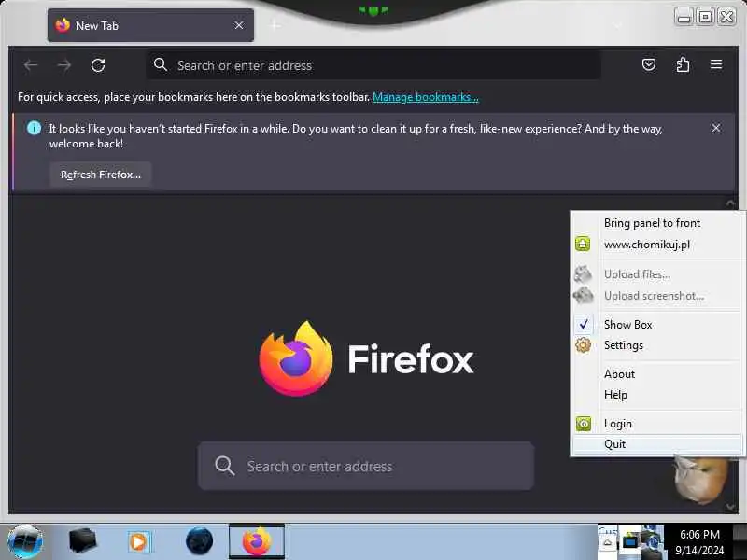The height and width of the screenshot is (560, 747).
Task: Open the Firefox hamburger application menu
Action: (716, 64)
